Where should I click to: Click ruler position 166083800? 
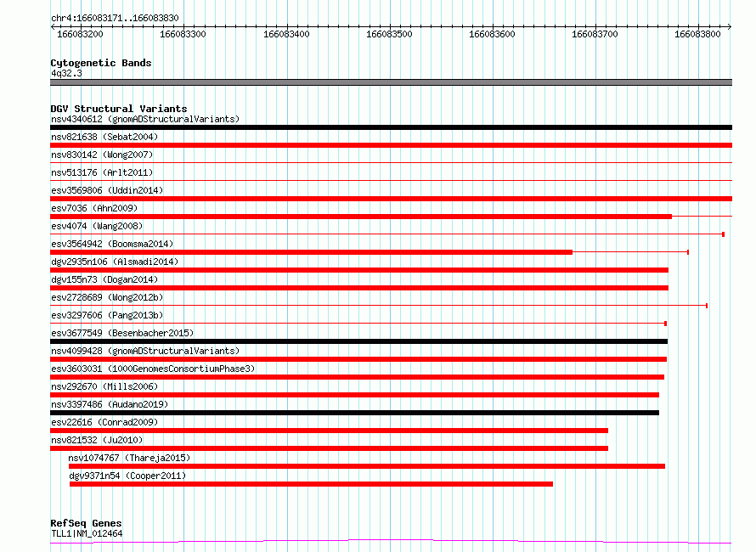pyautogui.click(x=697, y=34)
